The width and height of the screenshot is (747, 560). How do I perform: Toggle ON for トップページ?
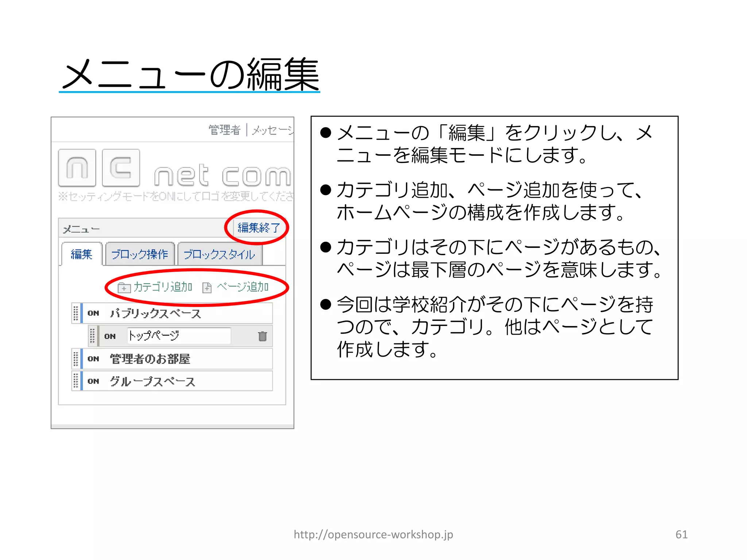(x=110, y=336)
